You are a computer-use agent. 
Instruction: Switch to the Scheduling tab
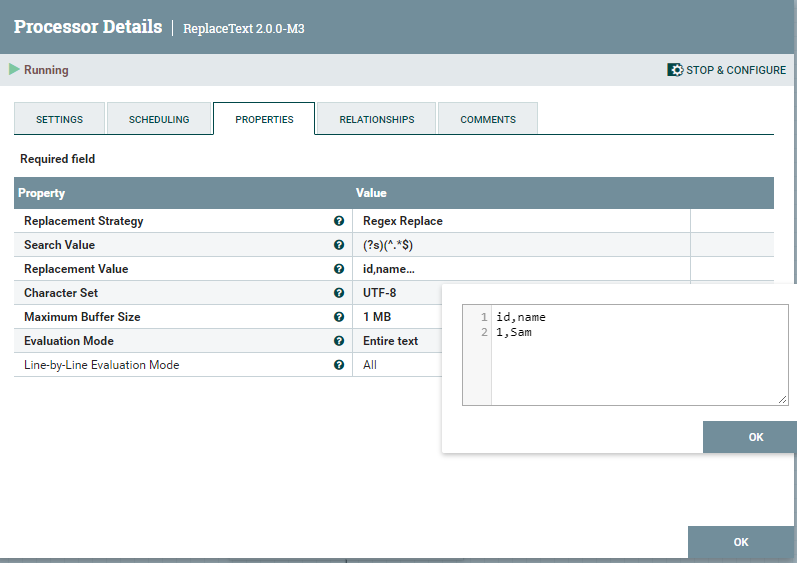(x=159, y=119)
